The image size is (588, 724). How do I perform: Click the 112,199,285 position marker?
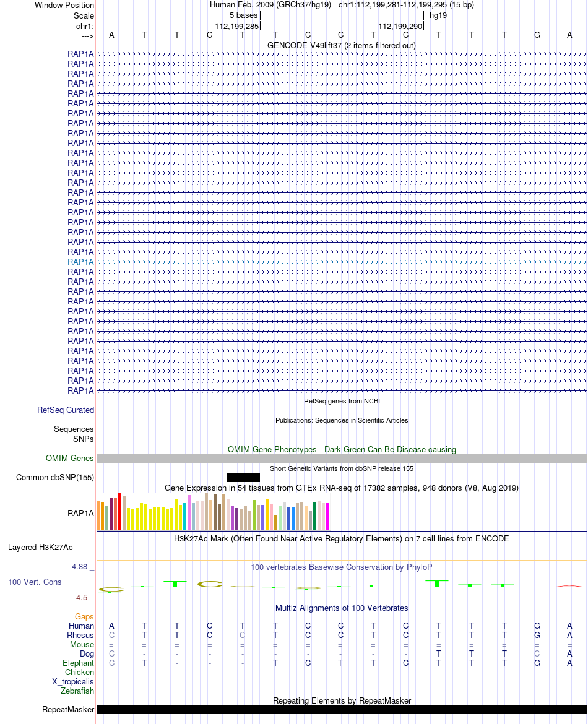tap(236, 27)
